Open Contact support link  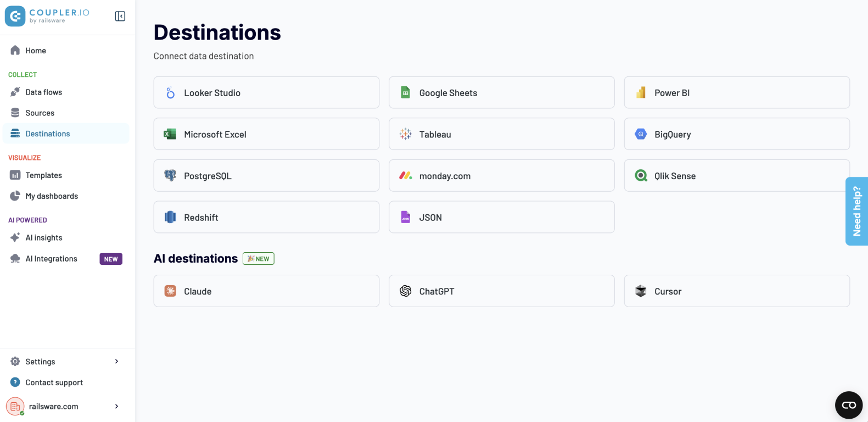(54, 382)
